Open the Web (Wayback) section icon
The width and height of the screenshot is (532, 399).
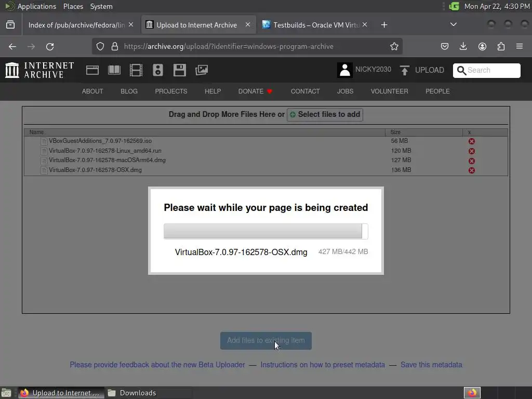click(x=92, y=70)
